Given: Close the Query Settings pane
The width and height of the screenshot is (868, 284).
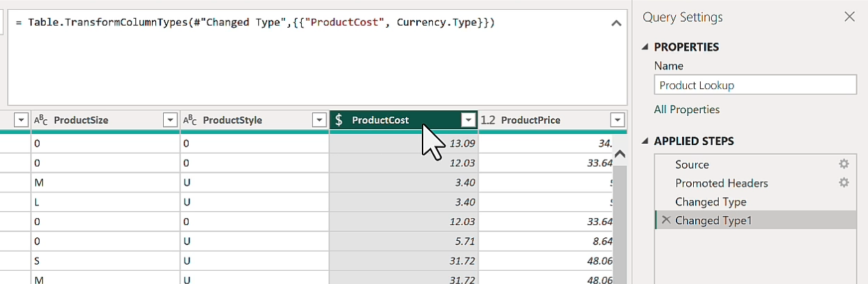Looking at the screenshot, I should tap(849, 17).
